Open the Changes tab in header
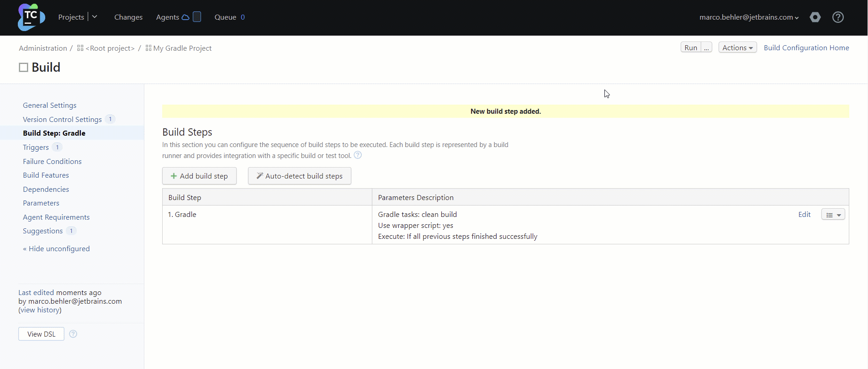Screen dimensions: 868x369 tap(128, 17)
